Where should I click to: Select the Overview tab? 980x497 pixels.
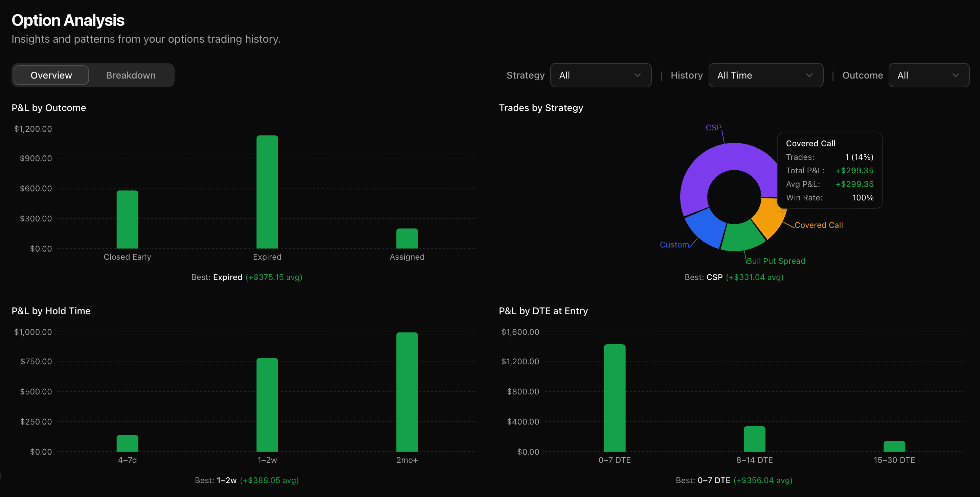tap(51, 75)
